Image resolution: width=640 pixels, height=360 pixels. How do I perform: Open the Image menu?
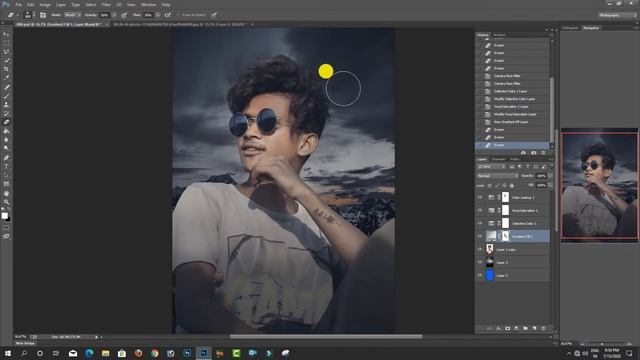tap(45, 4)
